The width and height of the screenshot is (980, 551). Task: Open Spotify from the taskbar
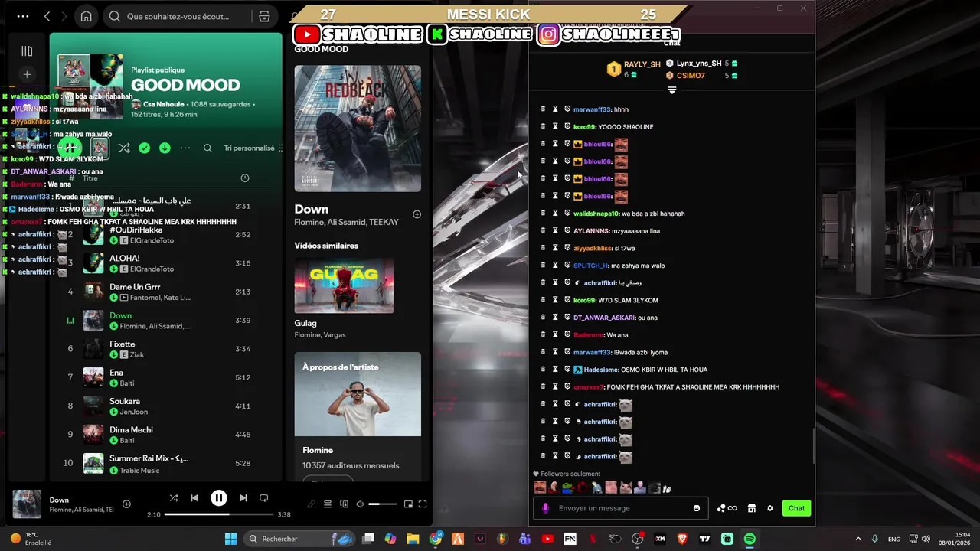(750, 539)
